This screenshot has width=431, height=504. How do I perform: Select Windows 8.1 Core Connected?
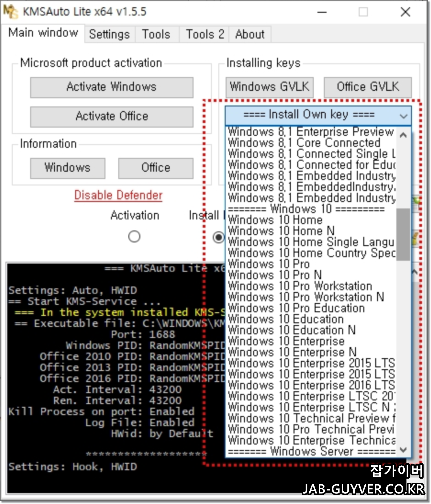click(x=311, y=143)
